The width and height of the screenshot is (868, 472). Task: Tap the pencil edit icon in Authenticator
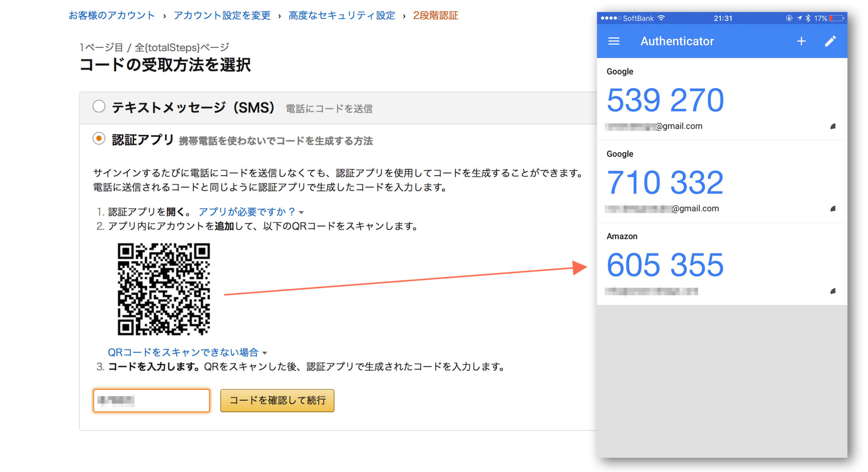click(x=830, y=41)
